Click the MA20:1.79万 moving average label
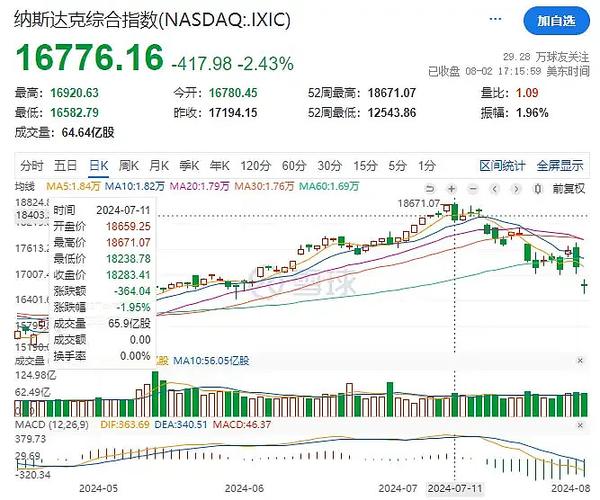The image size is (600, 500). [199, 186]
